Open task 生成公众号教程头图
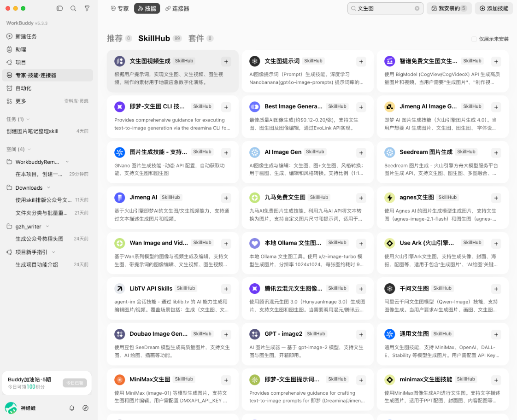Viewport: 517px width, 420px height. point(47,239)
